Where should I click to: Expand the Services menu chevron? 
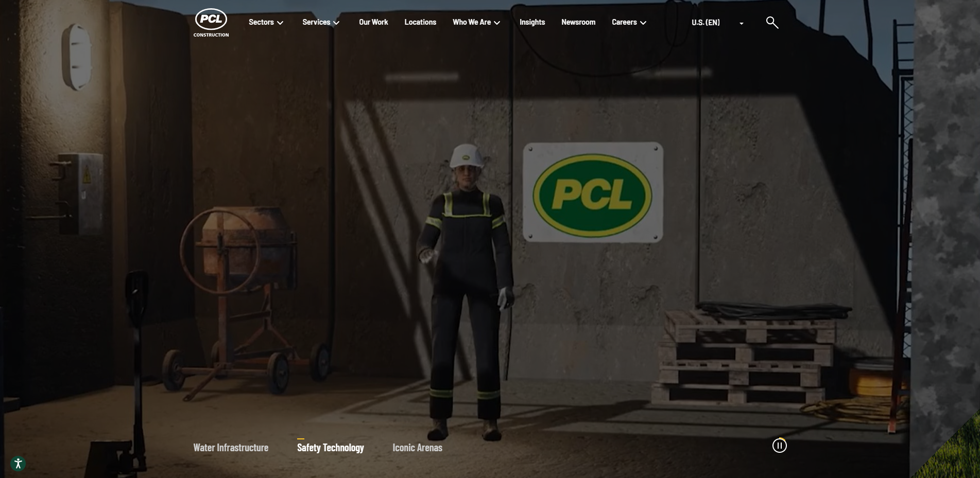coord(336,23)
